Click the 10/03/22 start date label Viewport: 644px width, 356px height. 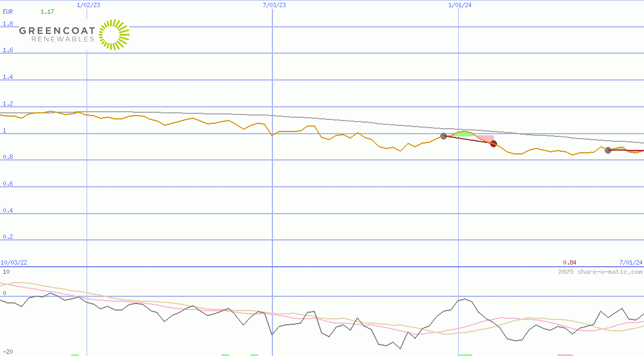tap(14, 262)
